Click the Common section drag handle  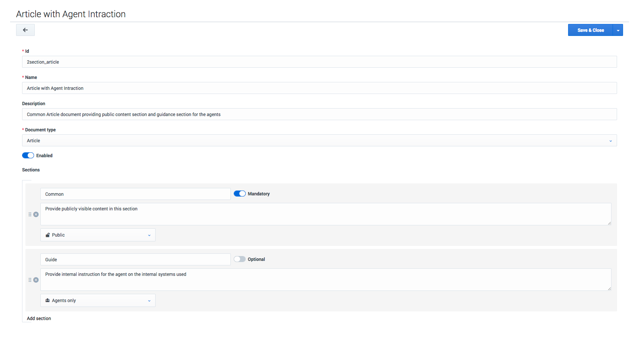pos(30,214)
